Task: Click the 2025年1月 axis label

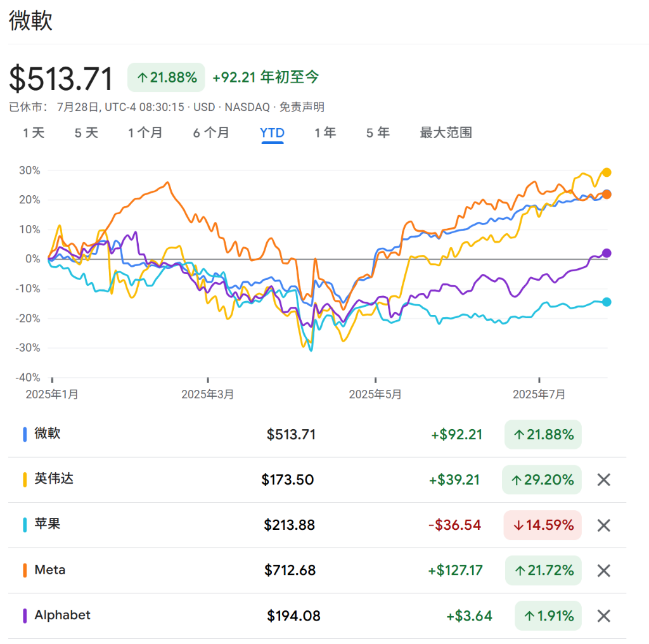Action: (x=52, y=394)
